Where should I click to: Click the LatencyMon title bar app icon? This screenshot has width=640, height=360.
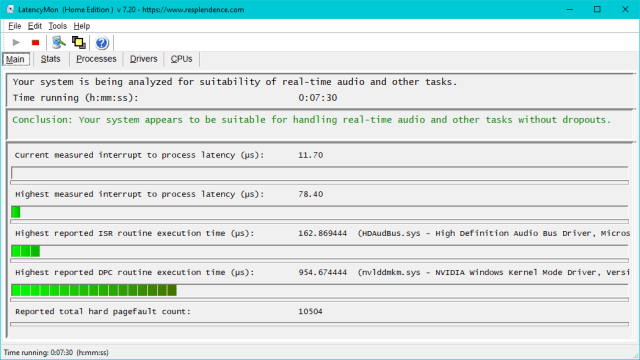point(10,9)
